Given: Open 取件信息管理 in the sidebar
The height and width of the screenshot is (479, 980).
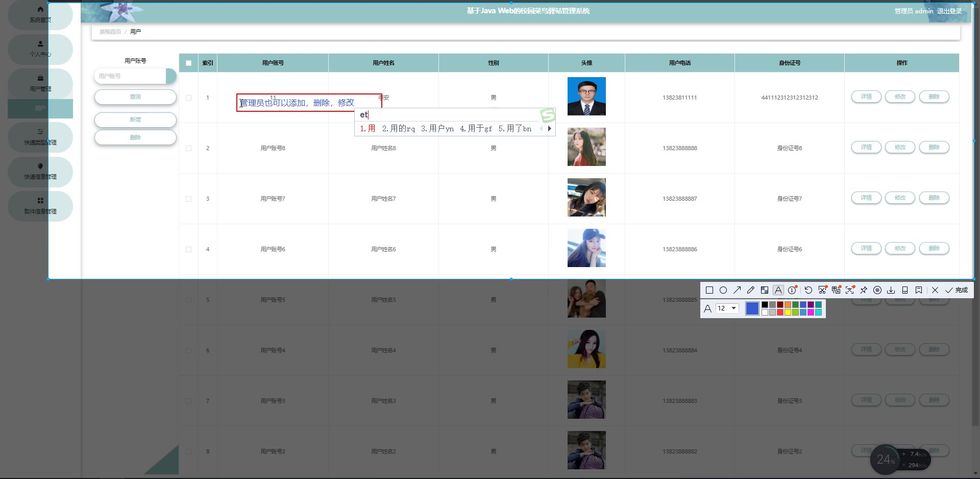Looking at the screenshot, I should click(x=40, y=206).
